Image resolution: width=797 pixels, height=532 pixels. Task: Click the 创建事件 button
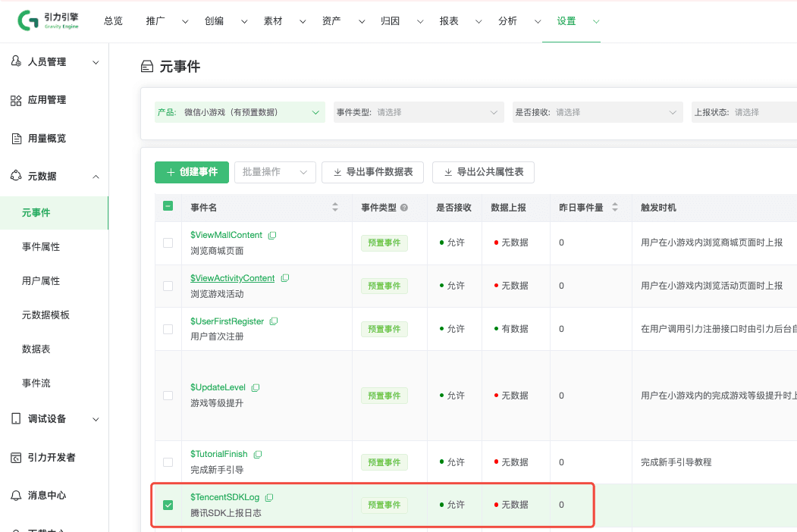(x=192, y=172)
